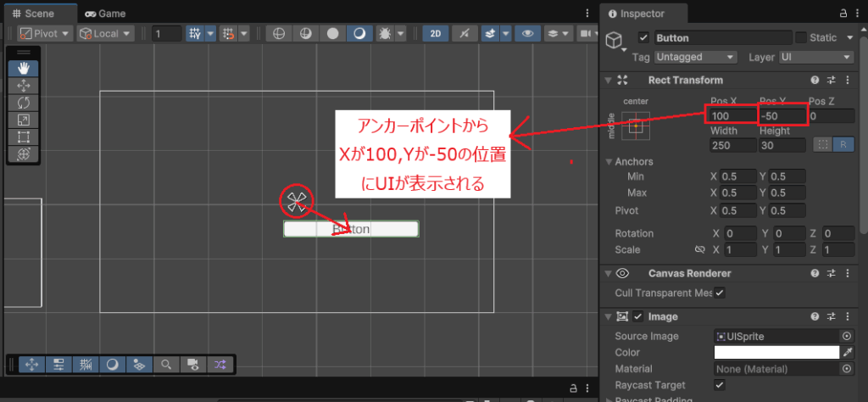The image size is (868, 402).
Task: Open Rect Transform three-dot context menu
Action: click(848, 81)
